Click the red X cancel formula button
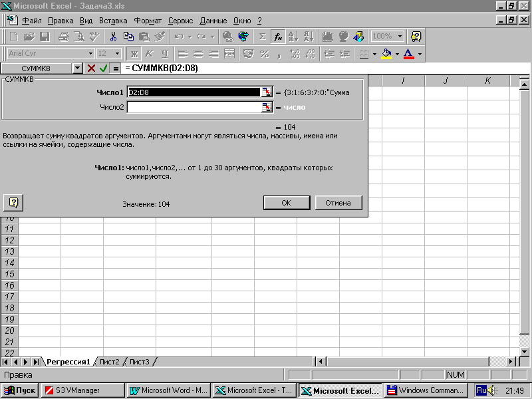The height and width of the screenshot is (399, 532). (x=91, y=68)
